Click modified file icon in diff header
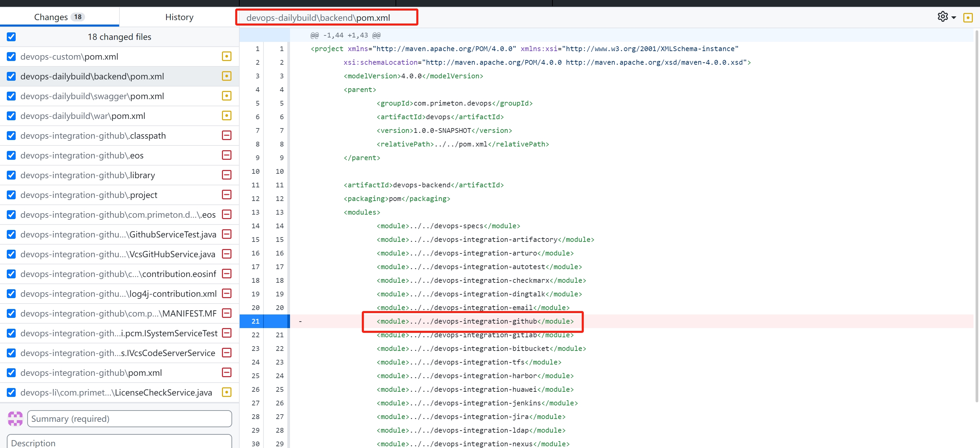The height and width of the screenshot is (448, 980). tap(967, 18)
